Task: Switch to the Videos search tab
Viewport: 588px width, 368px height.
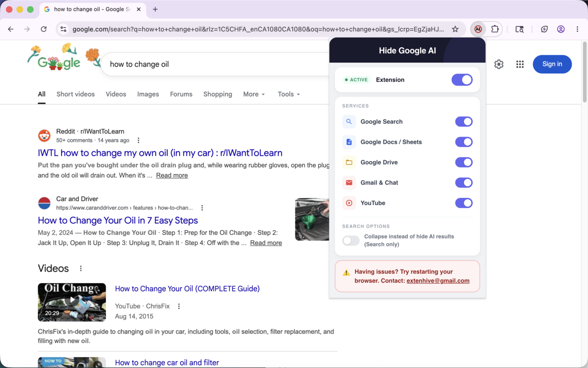Action: click(x=116, y=94)
